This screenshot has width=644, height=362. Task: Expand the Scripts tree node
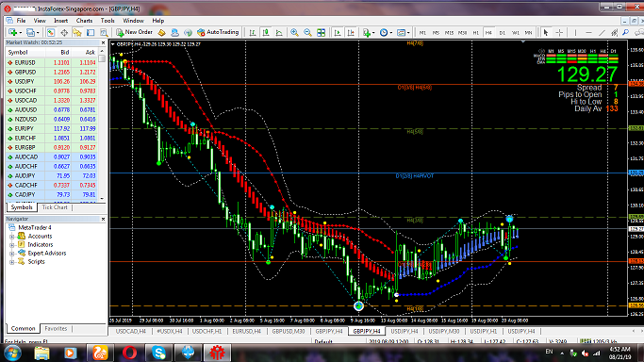(12, 262)
